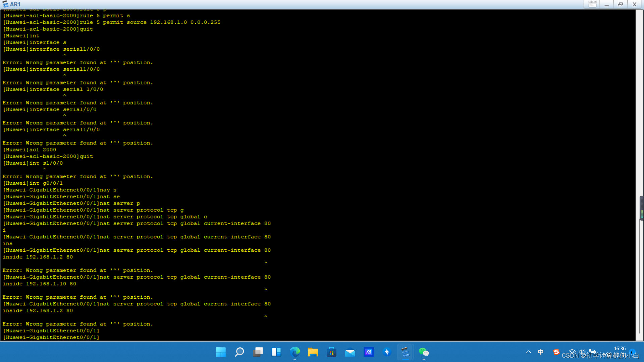The height and width of the screenshot is (362, 644).
Task: Close the AR1 console window
Action: 634,4
